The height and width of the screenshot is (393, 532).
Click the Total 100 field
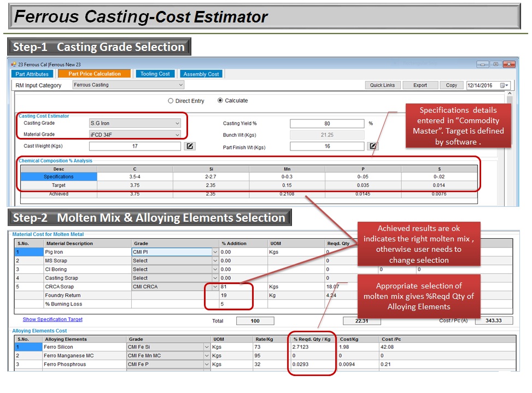pos(255,321)
